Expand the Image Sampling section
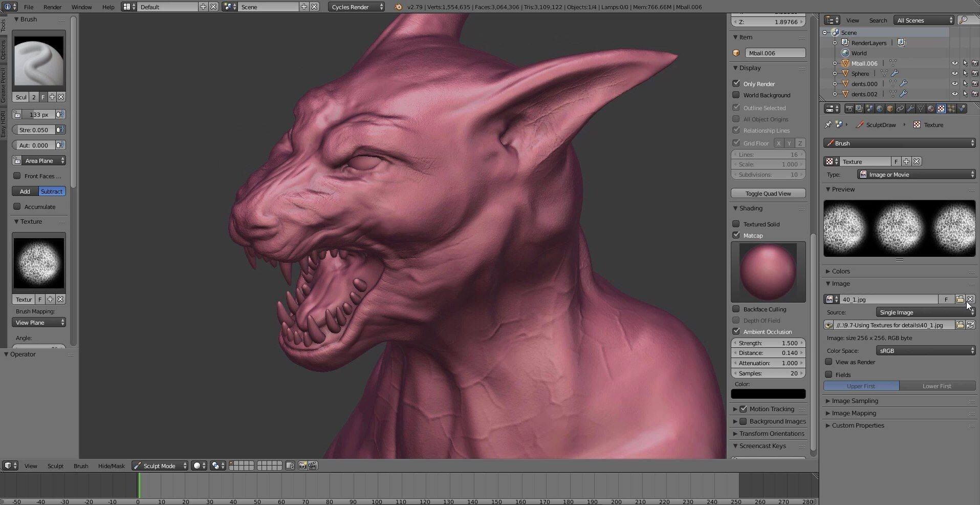Viewport: 980px width, 505px height. coord(854,401)
